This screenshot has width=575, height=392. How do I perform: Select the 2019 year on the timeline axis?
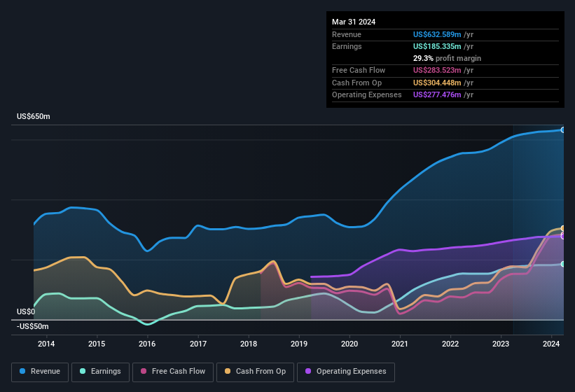[299, 344]
